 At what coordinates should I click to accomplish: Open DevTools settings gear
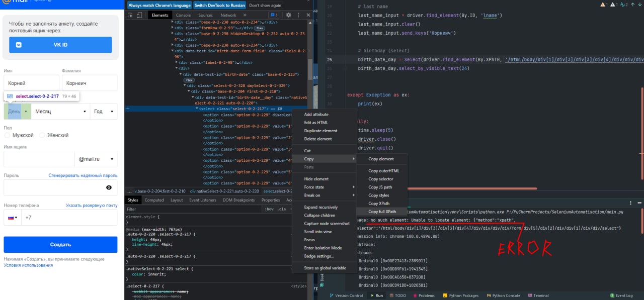point(289,15)
